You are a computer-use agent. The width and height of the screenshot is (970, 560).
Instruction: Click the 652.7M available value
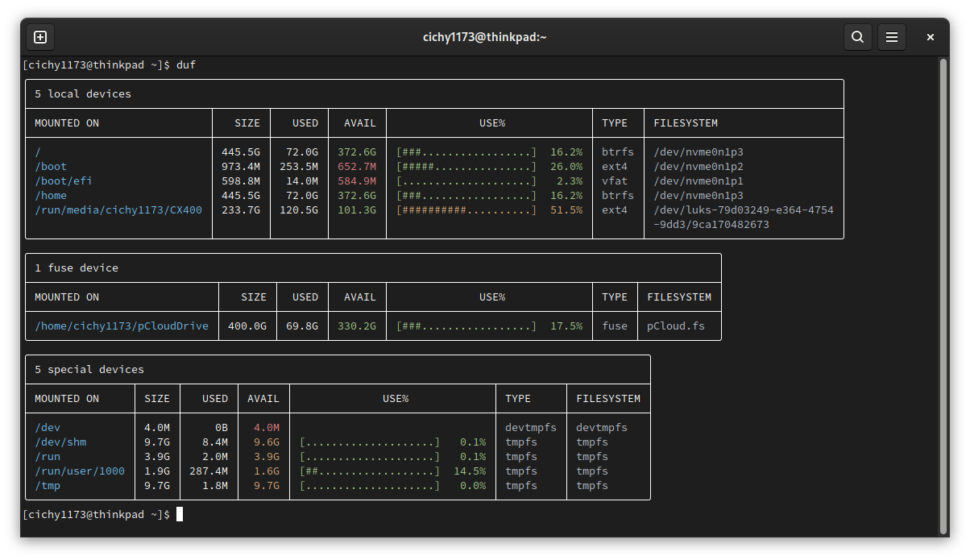click(x=357, y=166)
